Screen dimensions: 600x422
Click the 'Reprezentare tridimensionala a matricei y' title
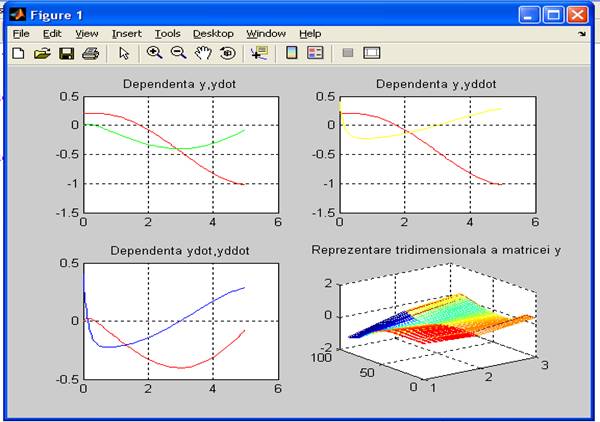[x=436, y=250]
